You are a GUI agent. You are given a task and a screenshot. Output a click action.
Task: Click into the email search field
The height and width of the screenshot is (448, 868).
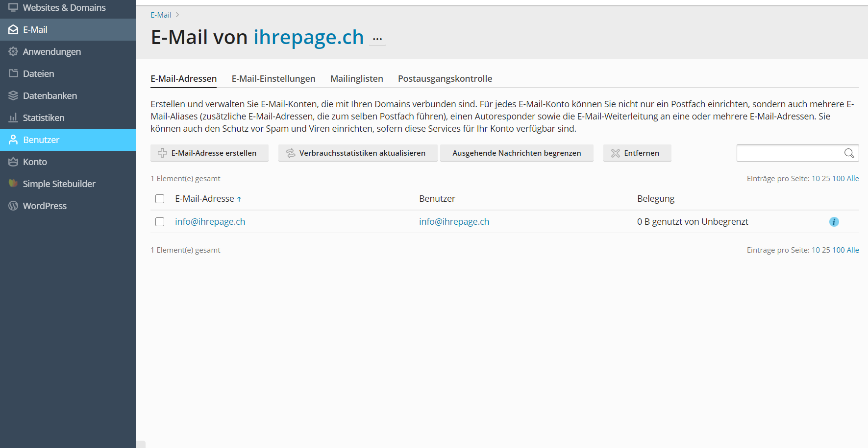pyautogui.click(x=789, y=153)
